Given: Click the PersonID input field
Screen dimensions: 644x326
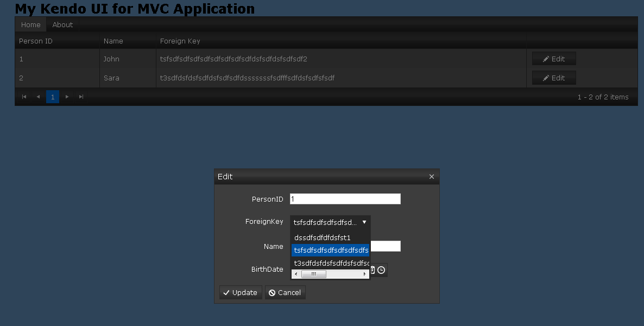Looking at the screenshot, I should (x=345, y=199).
